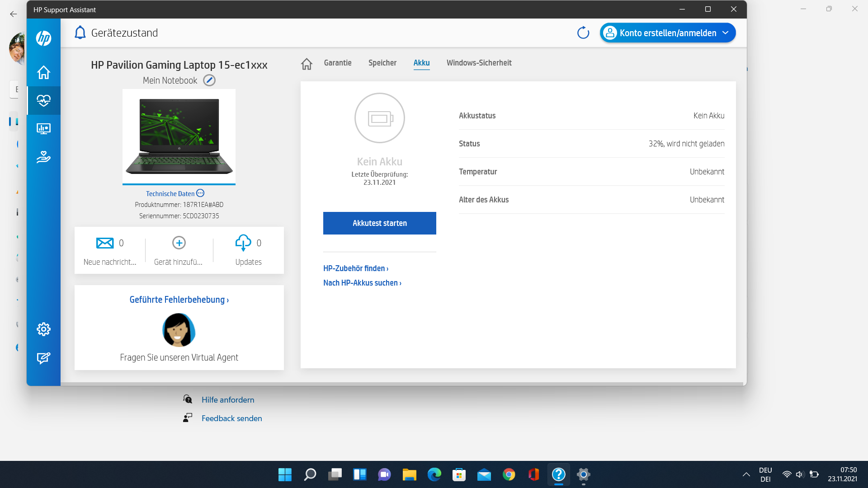Open the performance monitor sidebar icon
868x488 pixels.
coord(43,129)
